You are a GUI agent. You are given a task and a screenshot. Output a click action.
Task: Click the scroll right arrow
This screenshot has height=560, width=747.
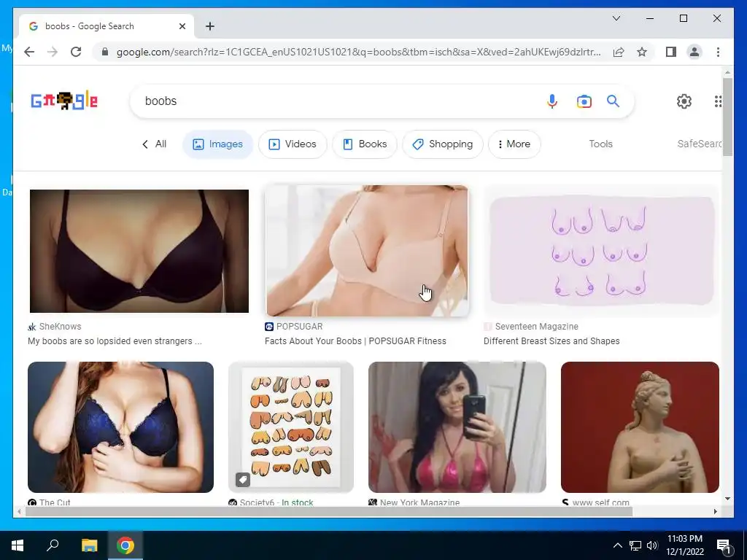point(715,512)
